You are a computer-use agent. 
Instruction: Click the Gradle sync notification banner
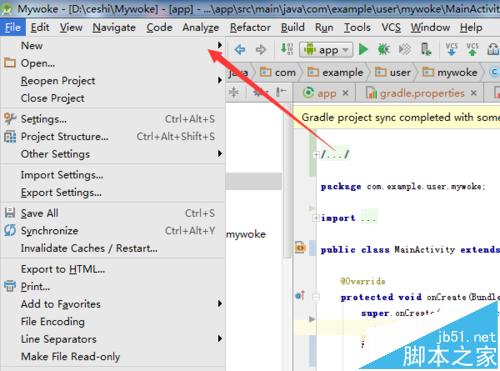click(x=397, y=117)
